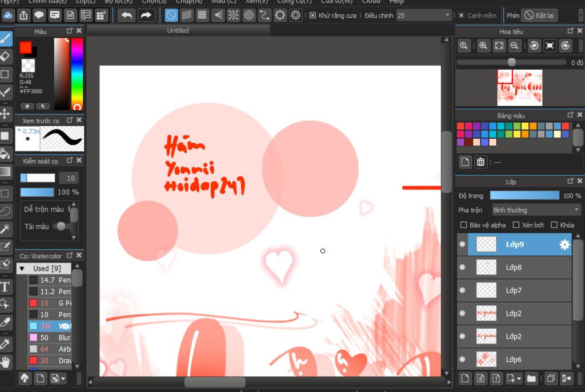Select the Lasso selection tool
Viewport: 585px width, 392px height.
[x=5, y=211]
